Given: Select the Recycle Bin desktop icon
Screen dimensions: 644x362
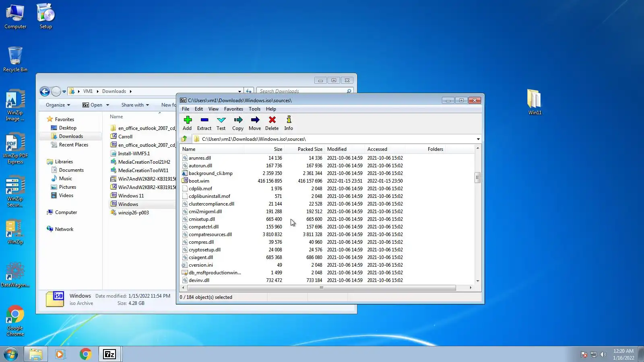Looking at the screenshot, I should [x=15, y=59].
